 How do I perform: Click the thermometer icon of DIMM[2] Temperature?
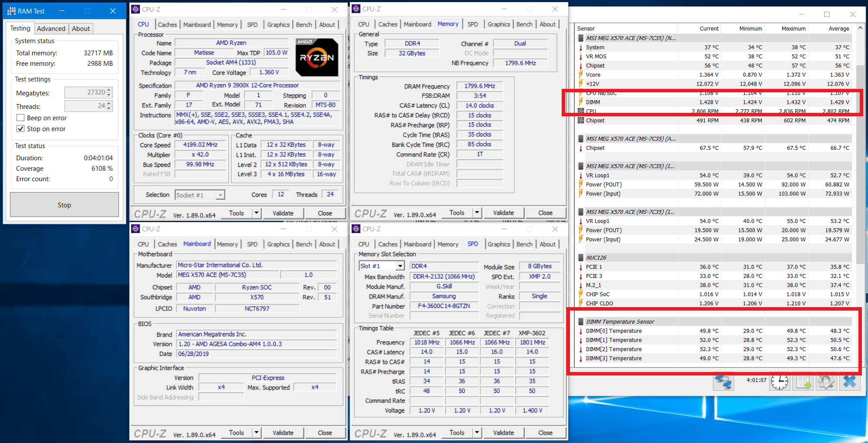(x=580, y=349)
